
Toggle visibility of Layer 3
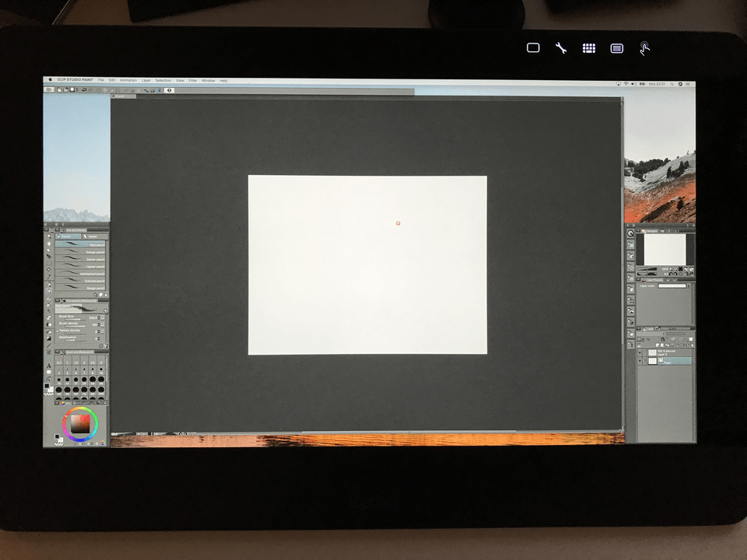pos(640,352)
